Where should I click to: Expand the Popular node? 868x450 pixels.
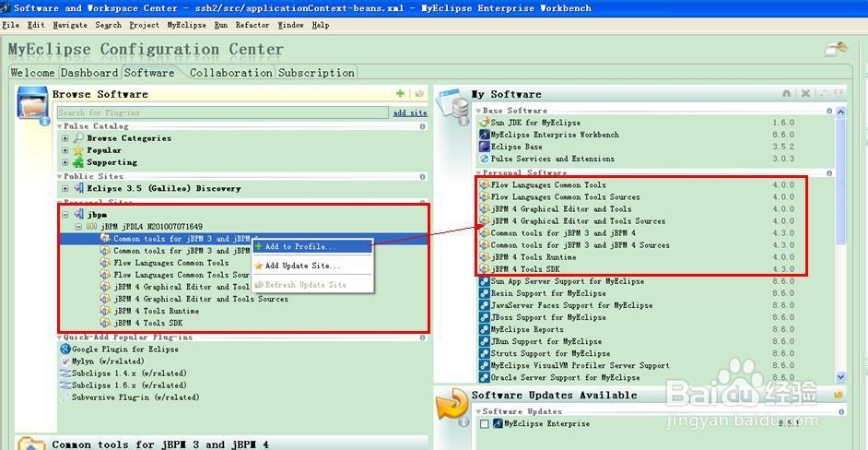click(65, 150)
